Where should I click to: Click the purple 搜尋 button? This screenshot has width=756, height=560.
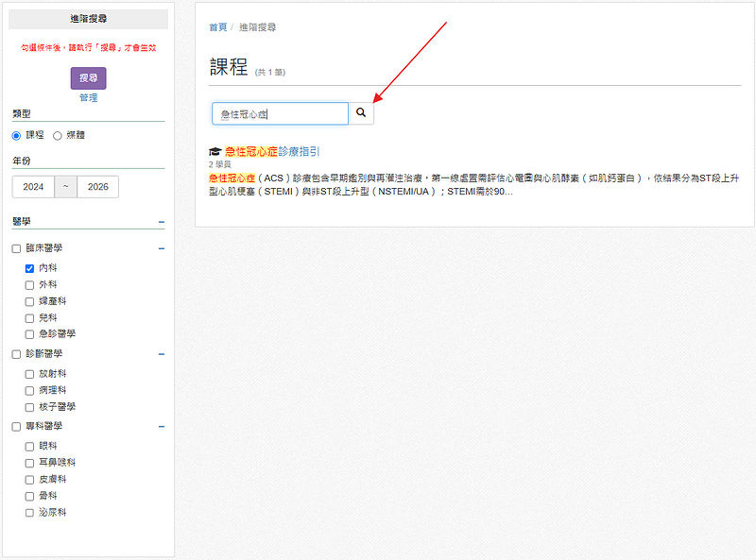(88, 78)
